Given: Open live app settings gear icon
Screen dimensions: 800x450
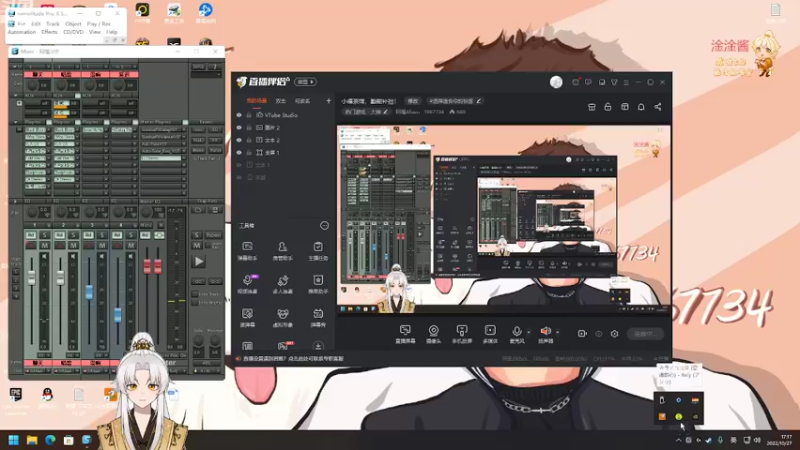Looking at the screenshot, I should click(614, 334).
